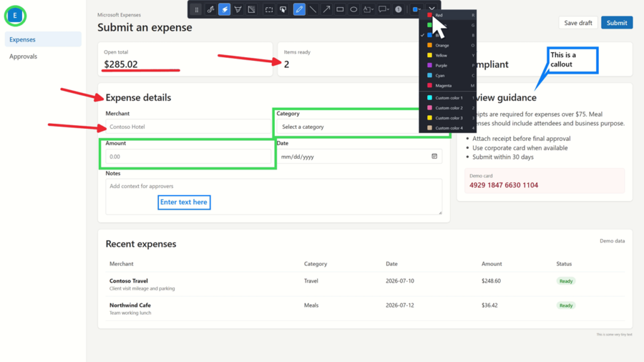Select the rectangle shape tool
644x362 pixels.
[340, 9]
